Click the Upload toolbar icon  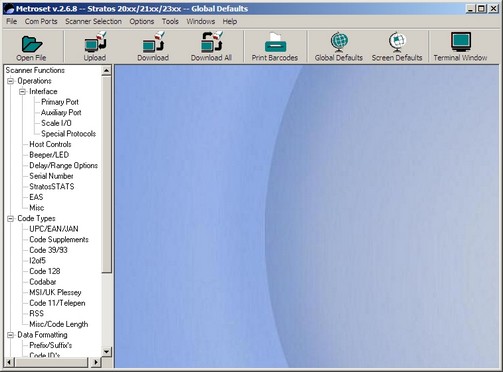95,42
